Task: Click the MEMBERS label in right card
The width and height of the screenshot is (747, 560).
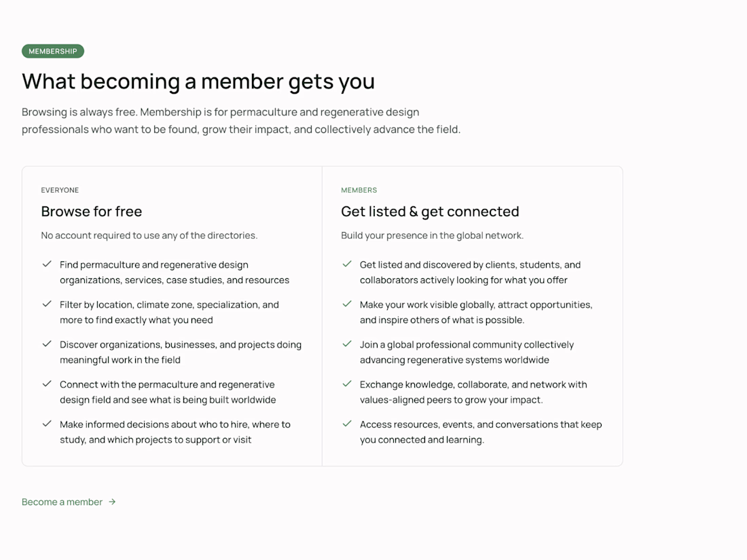Action: click(x=359, y=190)
